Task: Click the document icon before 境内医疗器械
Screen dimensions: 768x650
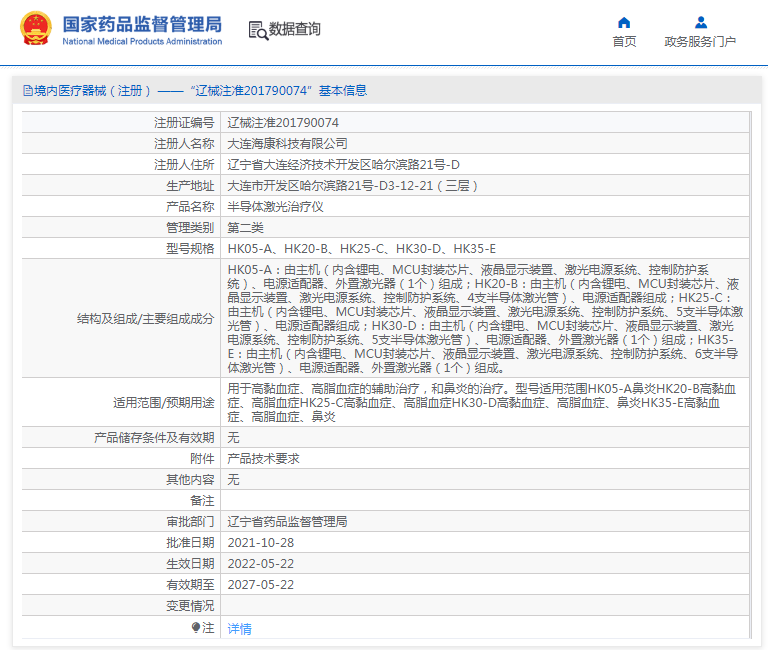Action: [28, 91]
